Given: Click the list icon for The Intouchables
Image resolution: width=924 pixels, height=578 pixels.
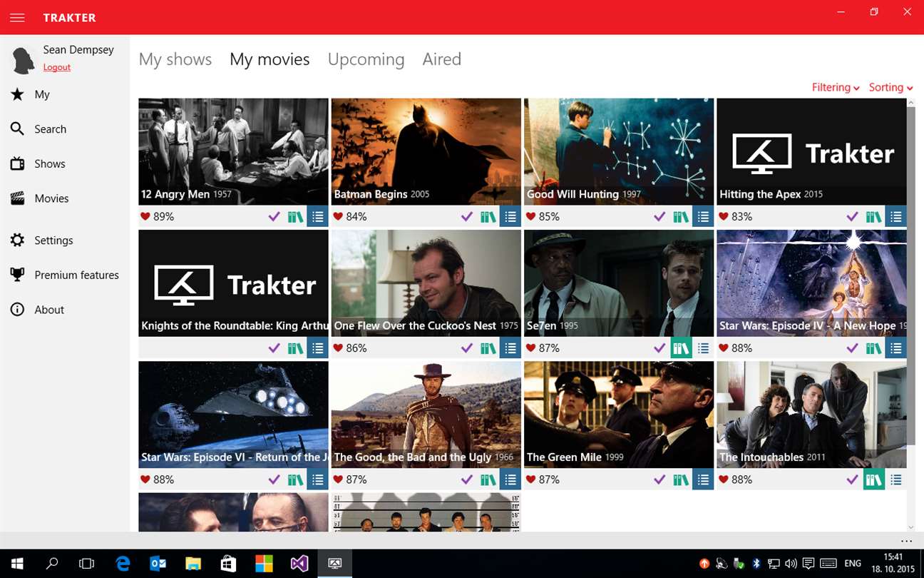Looking at the screenshot, I should [x=895, y=480].
